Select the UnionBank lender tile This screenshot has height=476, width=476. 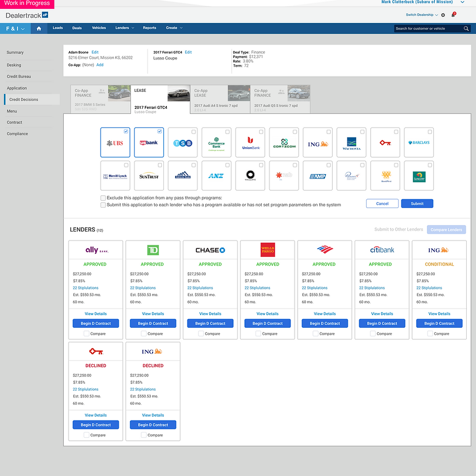tap(250, 142)
